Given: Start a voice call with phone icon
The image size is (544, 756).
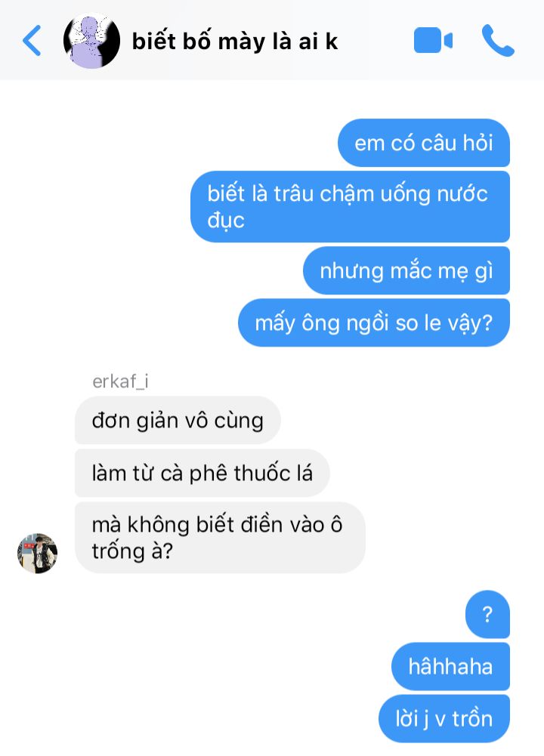Looking at the screenshot, I should click(x=498, y=41).
